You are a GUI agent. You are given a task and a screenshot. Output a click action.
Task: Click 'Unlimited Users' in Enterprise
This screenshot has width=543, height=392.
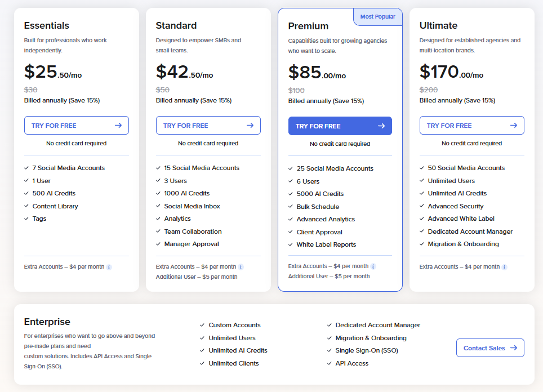pyautogui.click(x=232, y=338)
